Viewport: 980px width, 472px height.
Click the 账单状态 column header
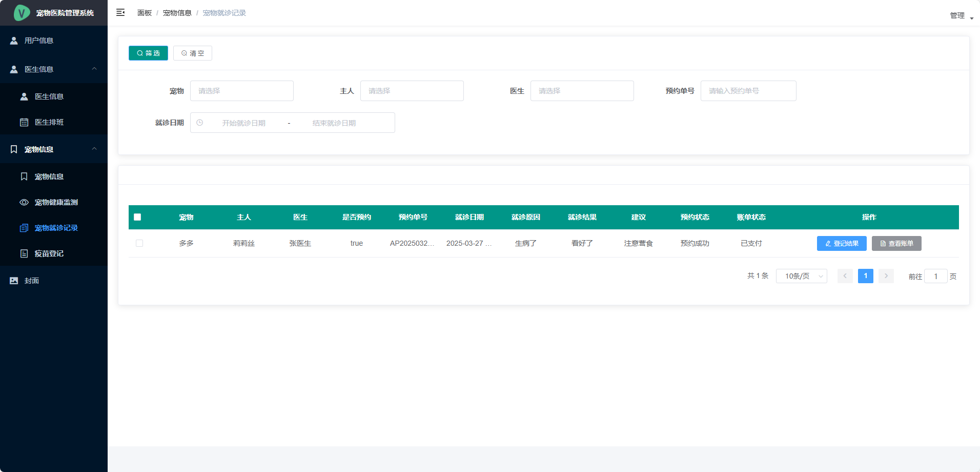(x=751, y=217)
